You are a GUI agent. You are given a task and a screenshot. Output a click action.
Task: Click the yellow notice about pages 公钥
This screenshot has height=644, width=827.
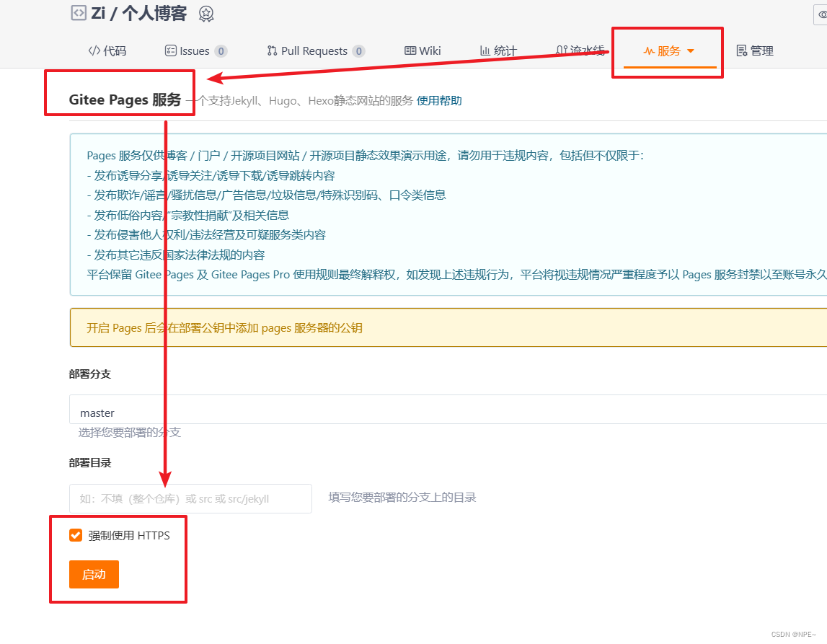coord(448,327)
